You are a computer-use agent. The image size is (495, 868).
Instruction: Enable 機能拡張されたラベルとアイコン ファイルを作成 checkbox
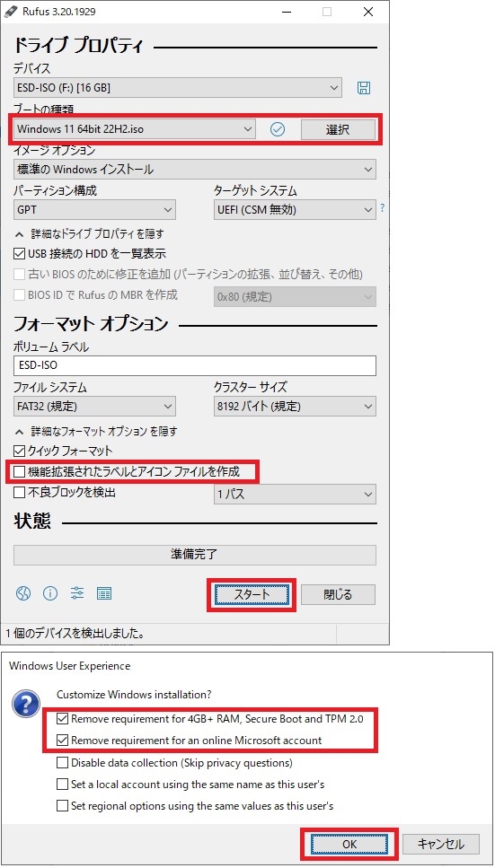tap(20, 471)
